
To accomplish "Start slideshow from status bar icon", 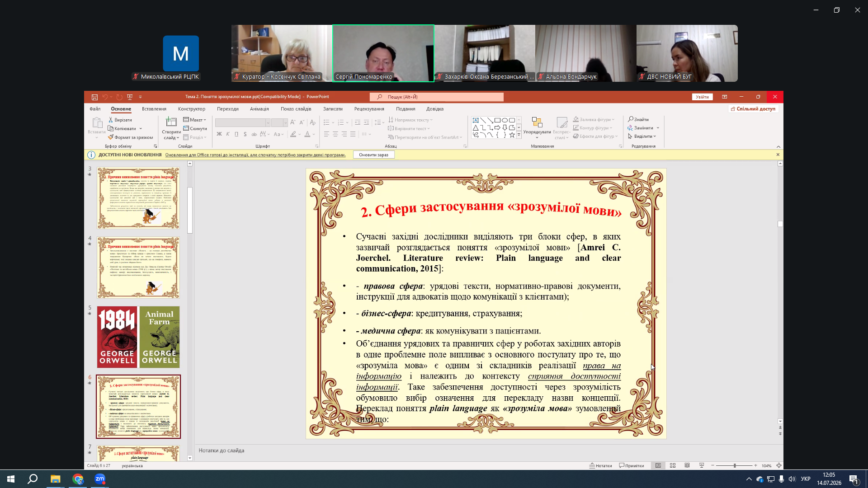I will [x=702, y=465].
